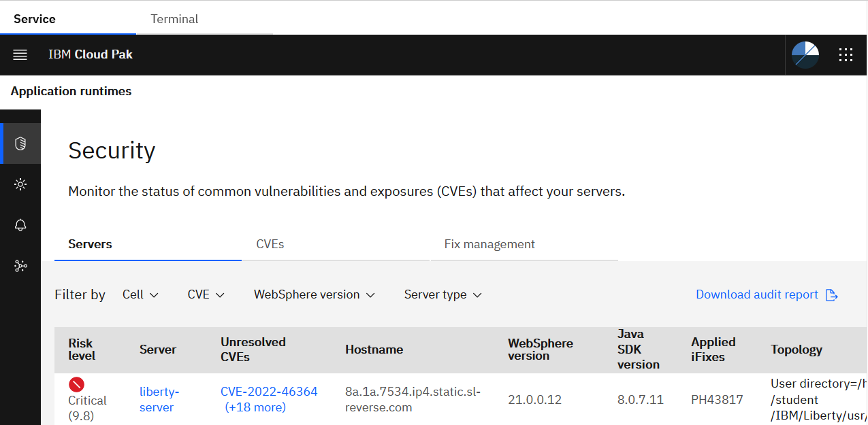The height and width of the screenshot is (425, 868).
Task: Click the Critical (9.8) risk text
Action: coord(88,408)
